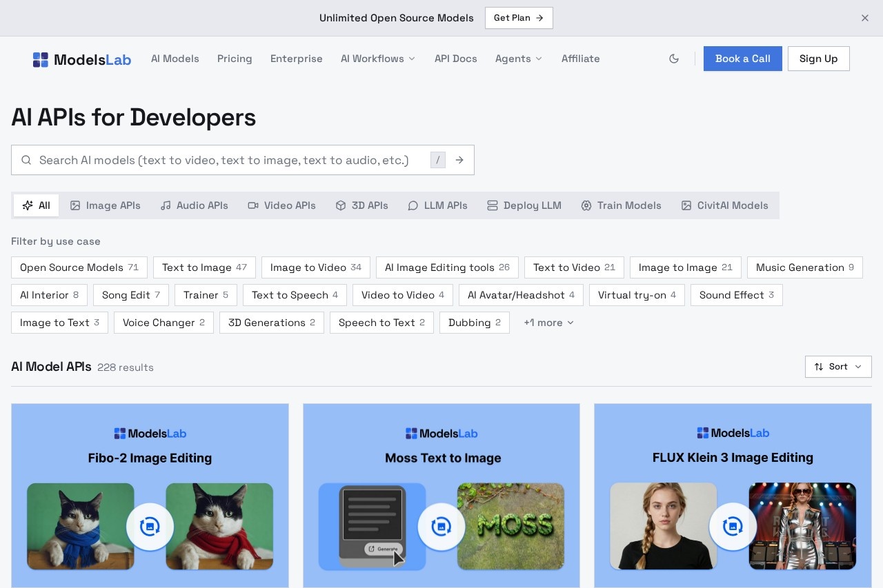Filter by Virtual try-on
Image resolution: width=883 pixels, height=588 pixels.
click(637, 295)
